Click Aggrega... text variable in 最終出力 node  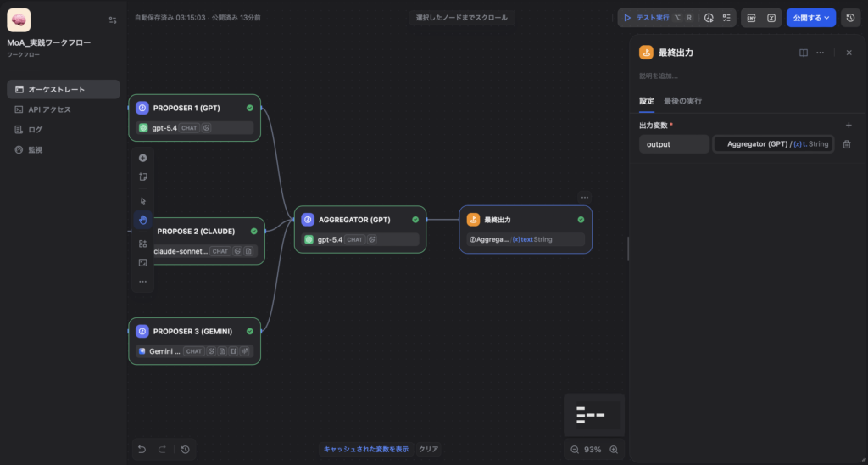click(x=526, y=239)
